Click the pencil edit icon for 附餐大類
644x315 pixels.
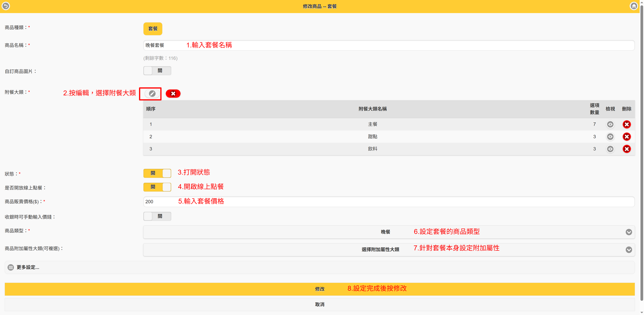pos(152,94)
